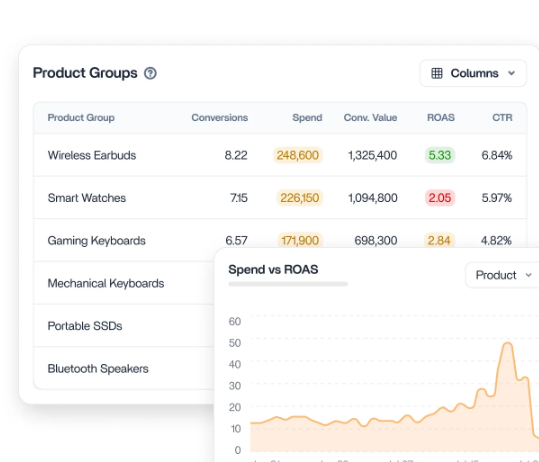
Task: Sort by the Conversions column header
Action: click(220, 118)
